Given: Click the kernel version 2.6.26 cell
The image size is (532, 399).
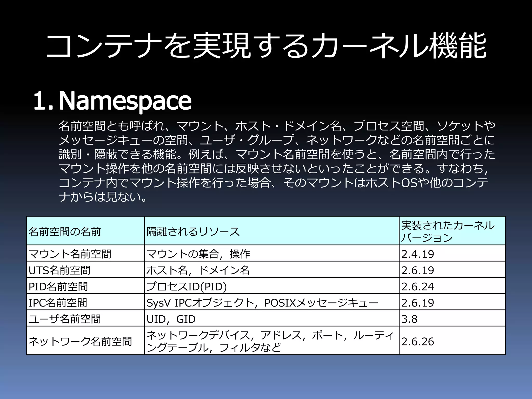Looking at the screenshot, I should click(x=418, y=341).
